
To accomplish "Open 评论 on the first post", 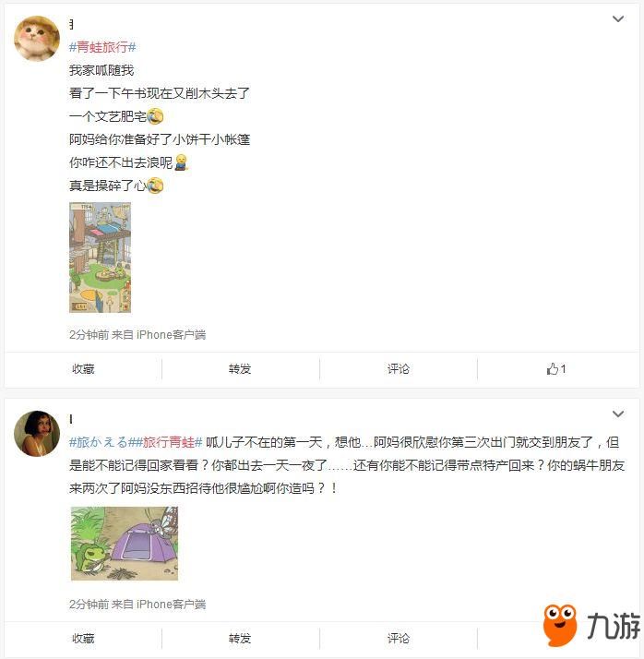I will (x=399, y=369).
